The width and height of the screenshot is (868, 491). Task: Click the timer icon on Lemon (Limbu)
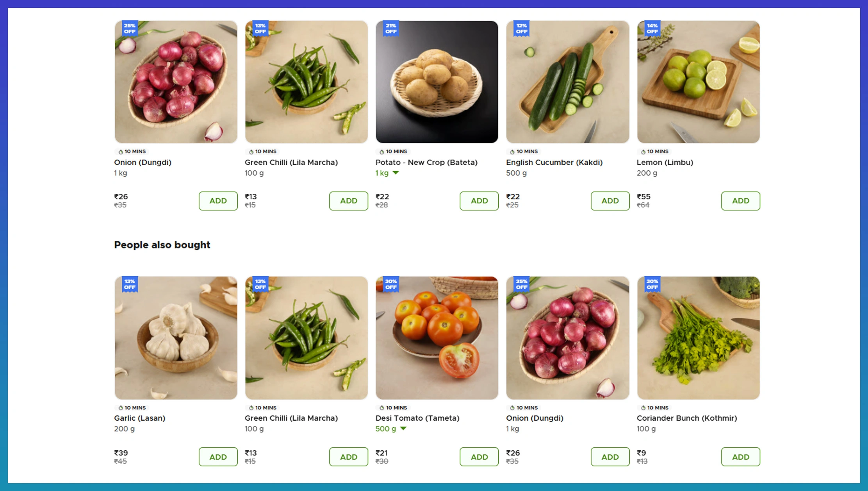(642, 152)
